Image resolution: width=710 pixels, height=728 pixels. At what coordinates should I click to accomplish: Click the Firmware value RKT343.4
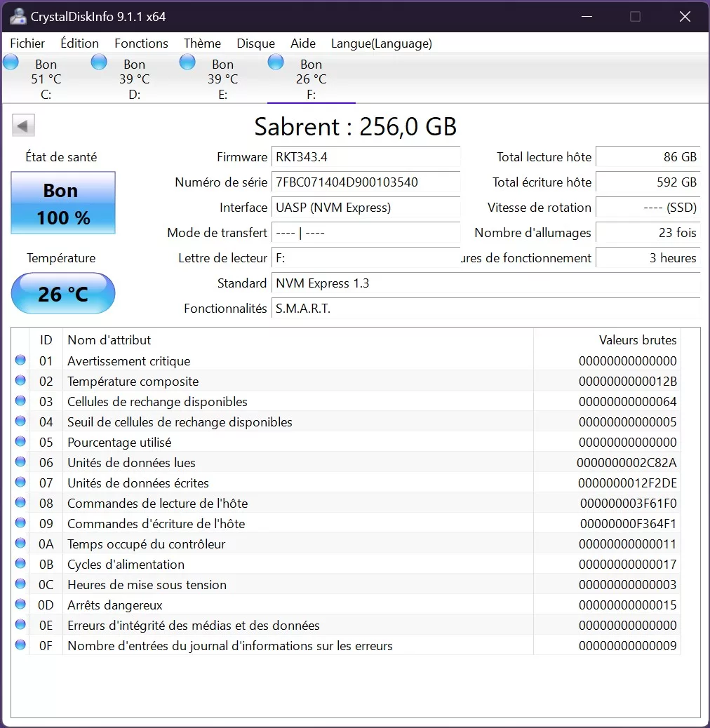click(366, 157)
